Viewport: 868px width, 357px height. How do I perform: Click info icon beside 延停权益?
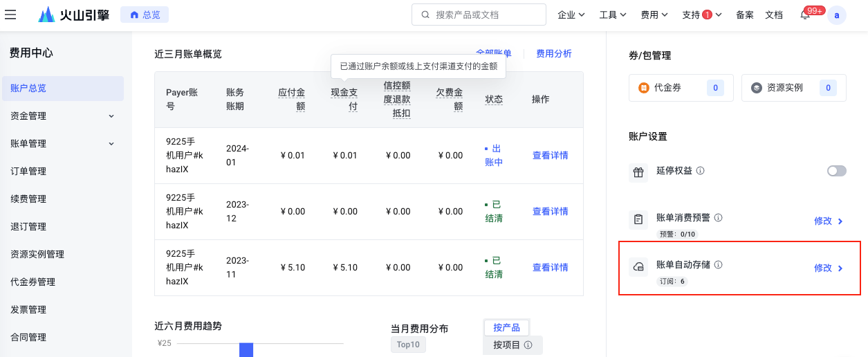[701, 171]
